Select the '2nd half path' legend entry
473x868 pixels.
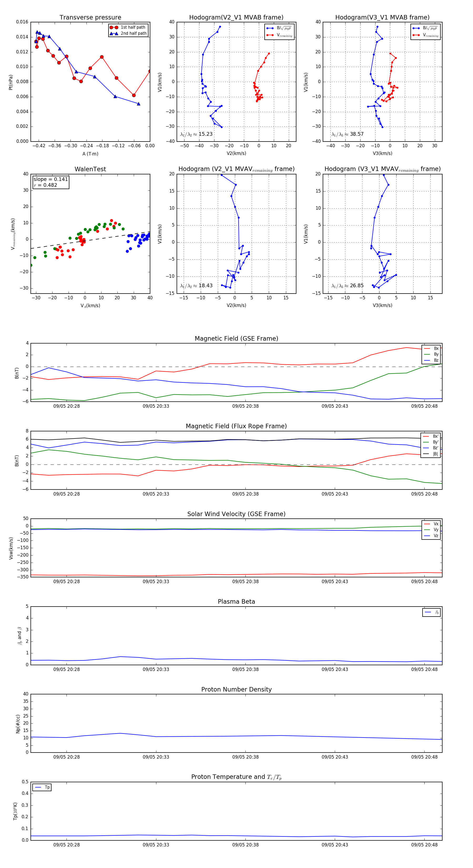click(128, 33)
